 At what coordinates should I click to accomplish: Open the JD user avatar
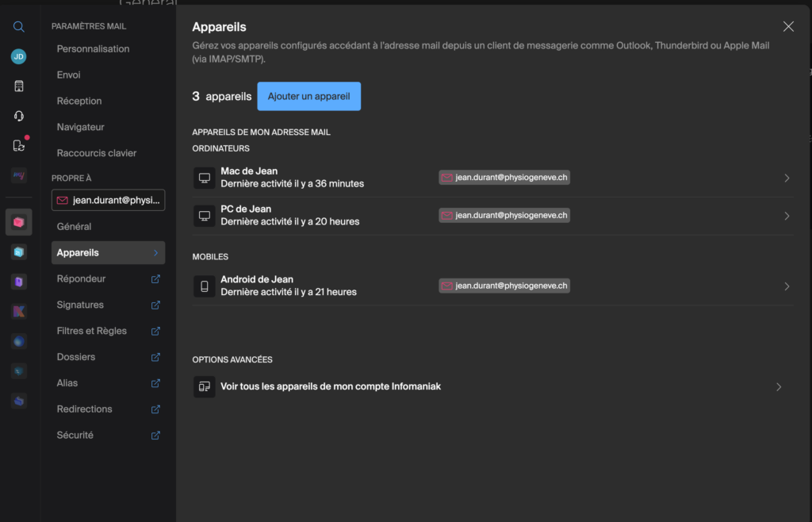pyautogui.click(x=19, y=56)
